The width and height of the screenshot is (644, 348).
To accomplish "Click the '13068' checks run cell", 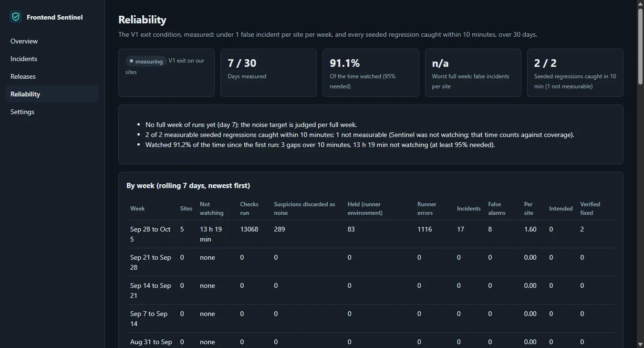I will coord(249,229).
